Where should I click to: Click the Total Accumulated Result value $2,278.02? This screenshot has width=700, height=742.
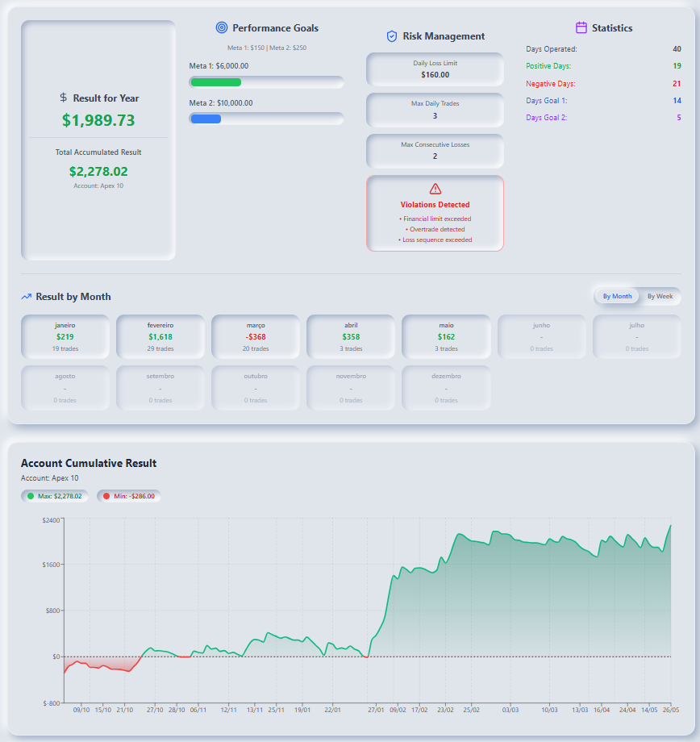pos(98,171)
